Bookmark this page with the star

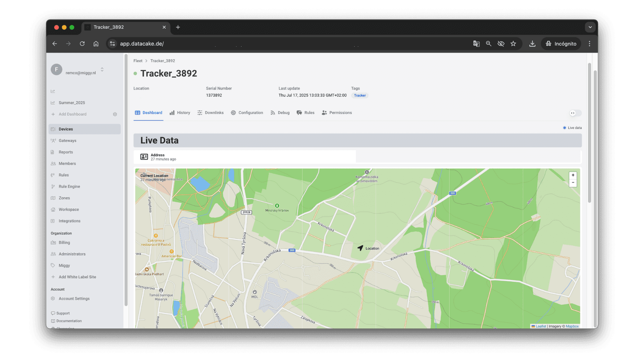tap(513, 44)
